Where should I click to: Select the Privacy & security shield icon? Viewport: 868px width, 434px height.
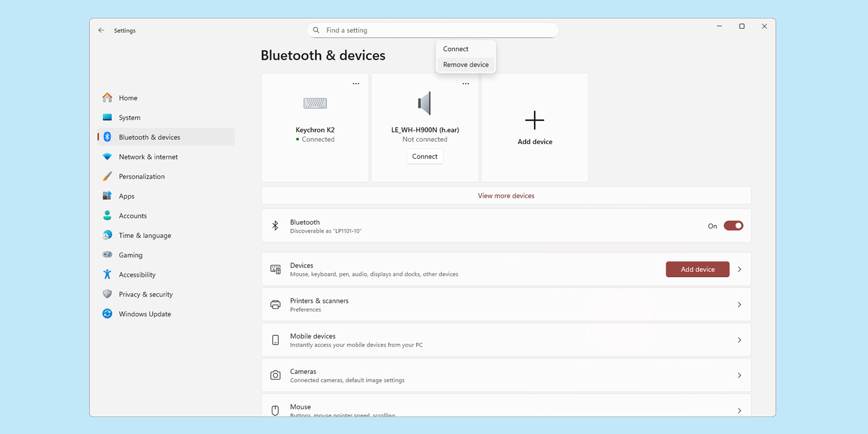pos(107,294)
